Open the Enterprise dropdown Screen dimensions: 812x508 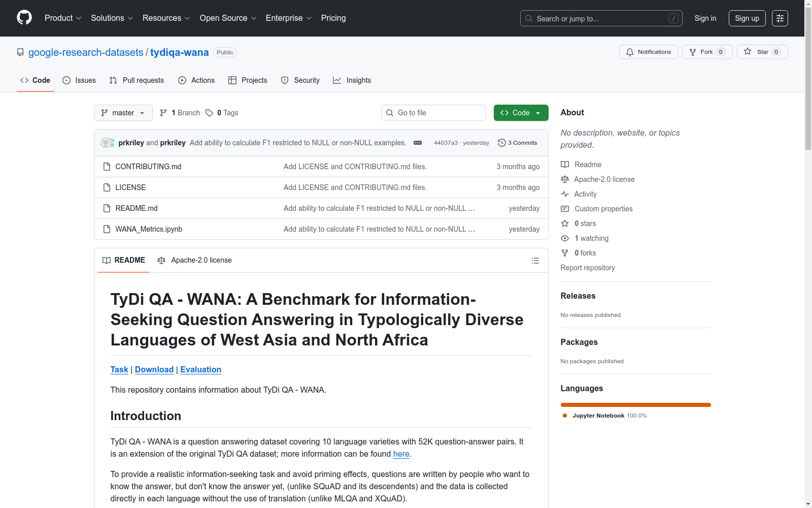pos(289,18)
